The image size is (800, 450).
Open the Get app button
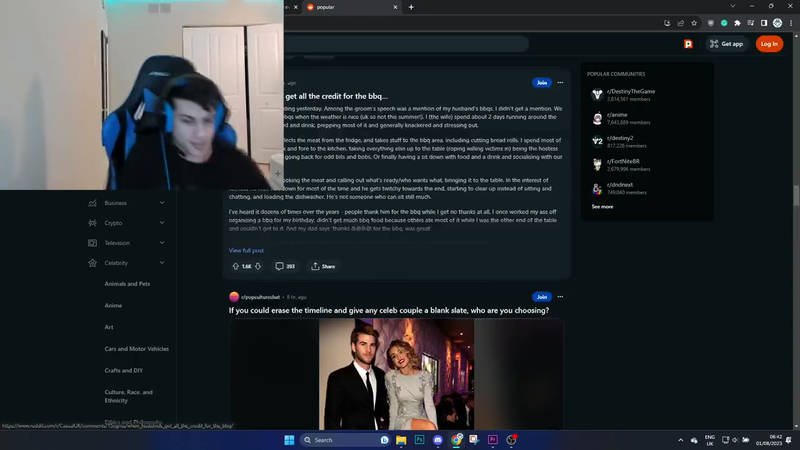tap(727, 44)
